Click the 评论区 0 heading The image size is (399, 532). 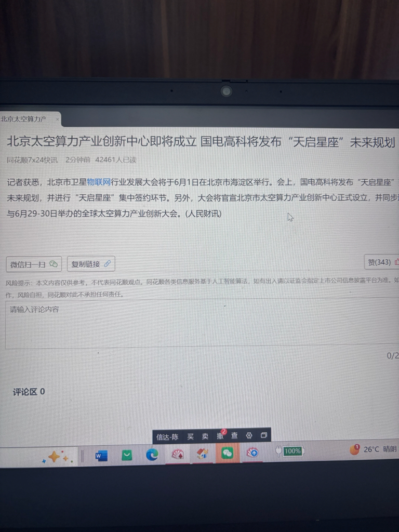pos(29,392)
